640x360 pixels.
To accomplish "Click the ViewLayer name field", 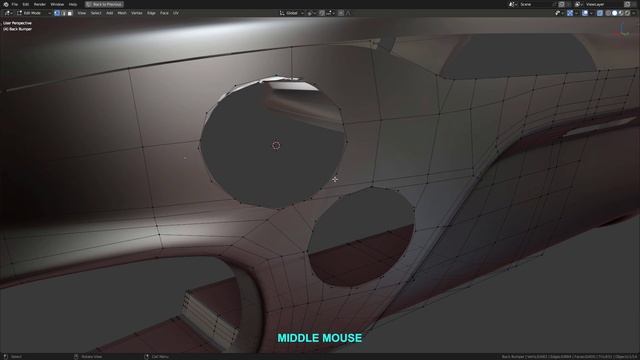I will click(603, 4).
